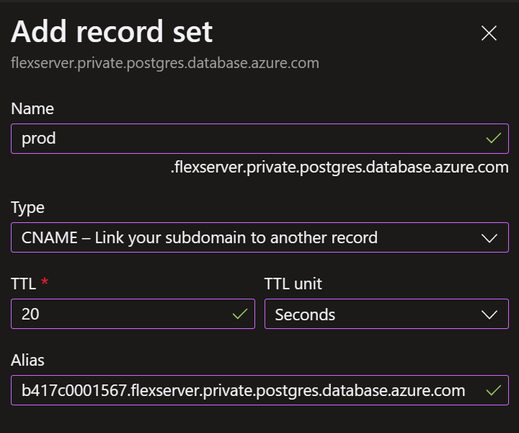Screen dimensions: 519x433
Task: Click the TTL unit label
Action: click(293, 284)
